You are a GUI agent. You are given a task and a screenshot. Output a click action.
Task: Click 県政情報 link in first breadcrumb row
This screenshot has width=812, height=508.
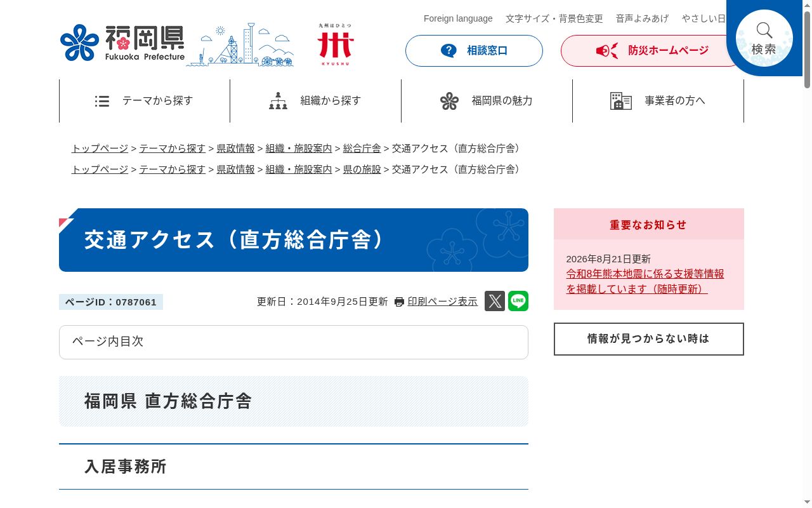pyautogui.click(x=236, y=149)
